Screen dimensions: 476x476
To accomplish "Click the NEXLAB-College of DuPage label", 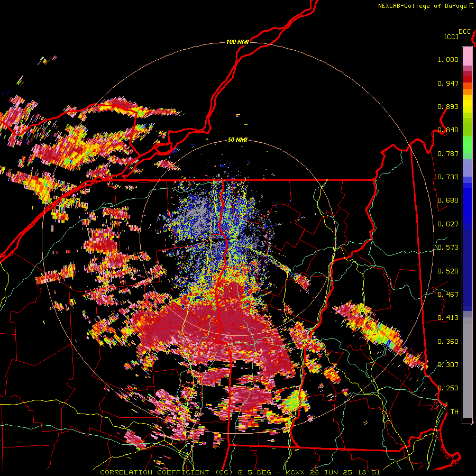I will click(423, 6).
